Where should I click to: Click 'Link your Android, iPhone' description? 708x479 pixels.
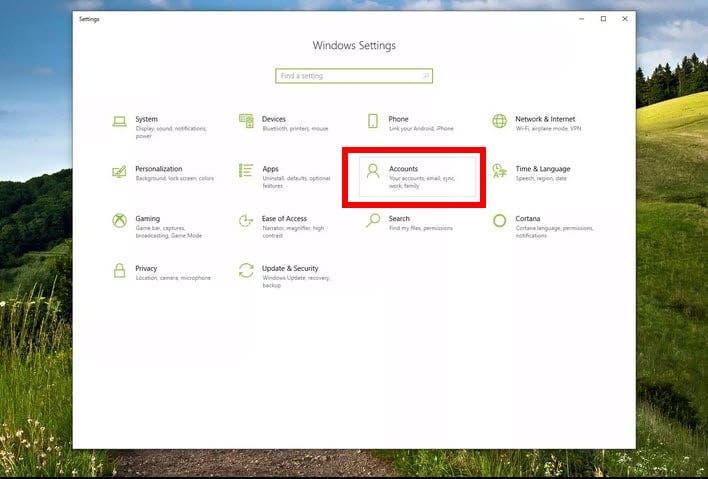pyautogui.click(x=421, y=129)
